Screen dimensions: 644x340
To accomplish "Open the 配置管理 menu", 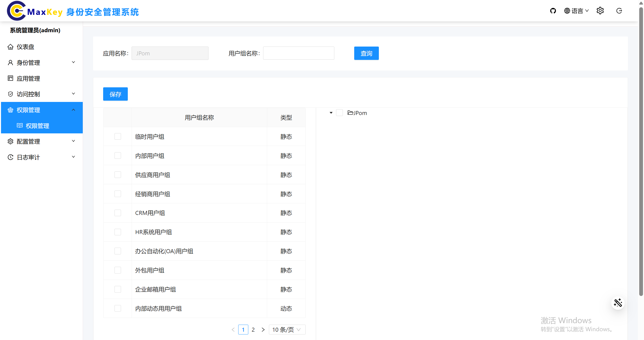I will (28, 141).
